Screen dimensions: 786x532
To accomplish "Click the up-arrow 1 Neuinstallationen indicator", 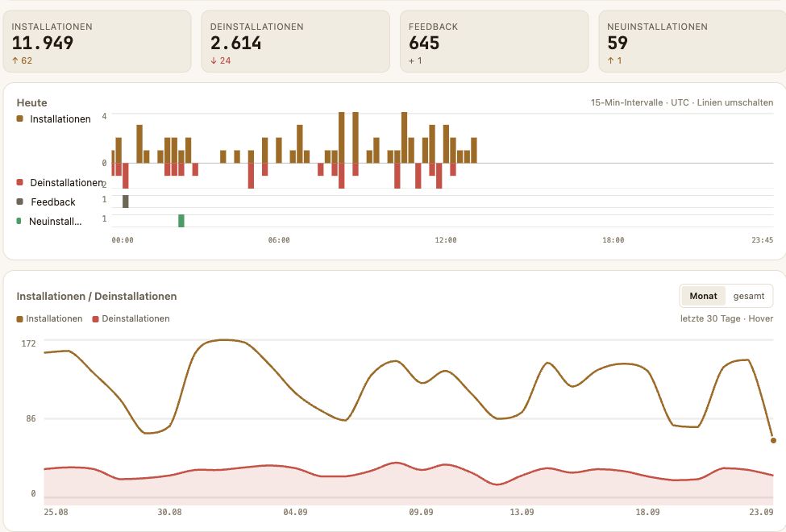I will [x=614, y=60].
